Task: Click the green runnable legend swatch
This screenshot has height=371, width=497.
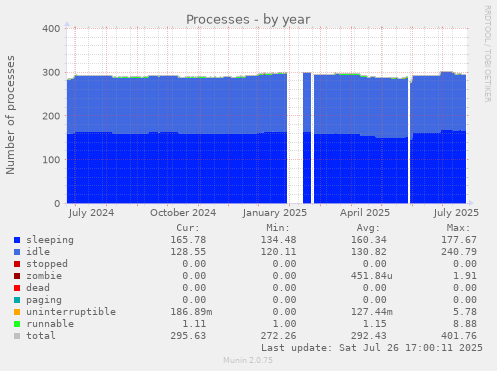Action: pos(17,324)
